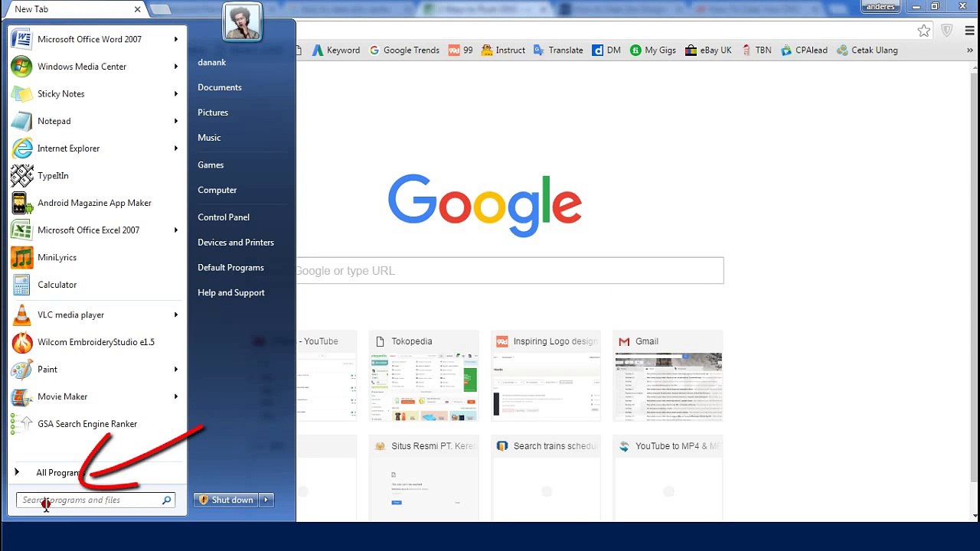Open the DM bookmark
This screenshot has height=551, width=980.
coord(606,51)
